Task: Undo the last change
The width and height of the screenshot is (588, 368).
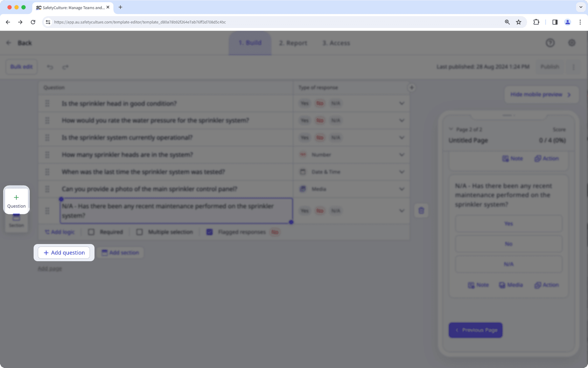Action: pos(50,67)
